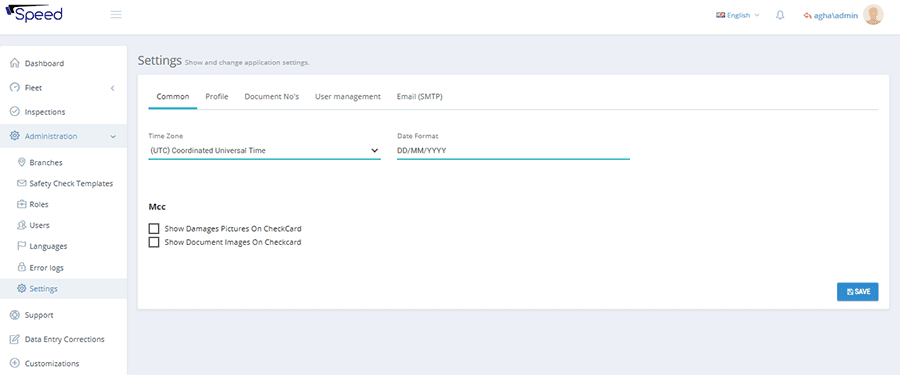Click the user avatar picture
The height and width of the screenshot is (375, 900).
pyautogui.click(x=873, y=15)
